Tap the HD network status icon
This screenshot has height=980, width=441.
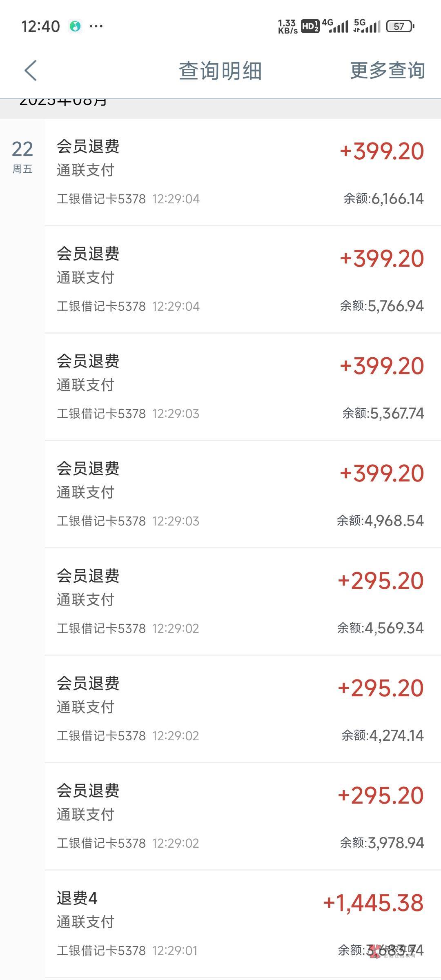[x=310, y=27]
